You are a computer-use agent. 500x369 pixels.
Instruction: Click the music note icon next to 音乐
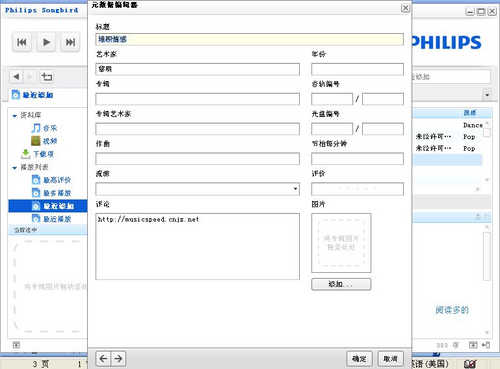coord(36,128)
